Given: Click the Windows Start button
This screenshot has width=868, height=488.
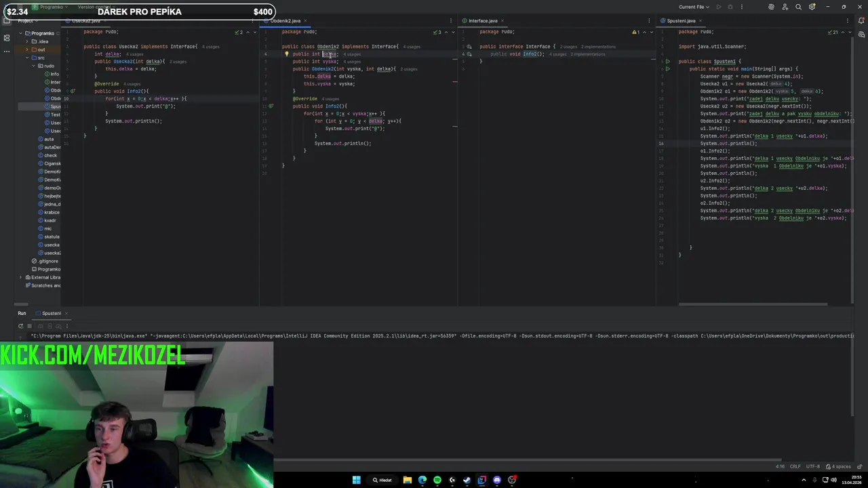Looking at the screenshot, I should [356, 480].
